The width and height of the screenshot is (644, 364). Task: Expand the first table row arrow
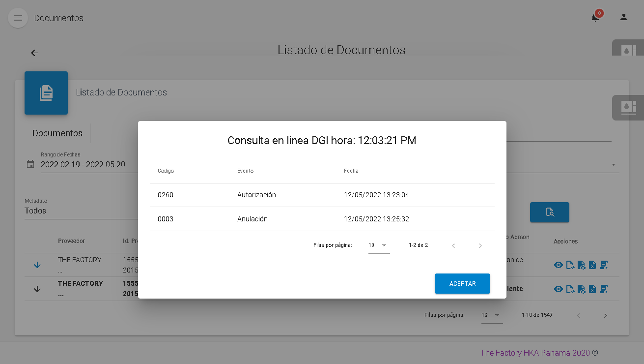click(x=37, y=265)
